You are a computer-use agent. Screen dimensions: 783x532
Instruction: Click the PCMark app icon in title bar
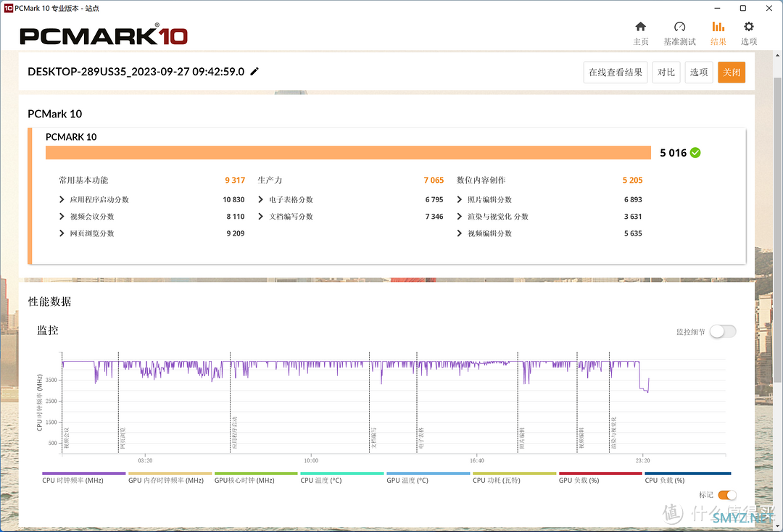tap(8, 8)
